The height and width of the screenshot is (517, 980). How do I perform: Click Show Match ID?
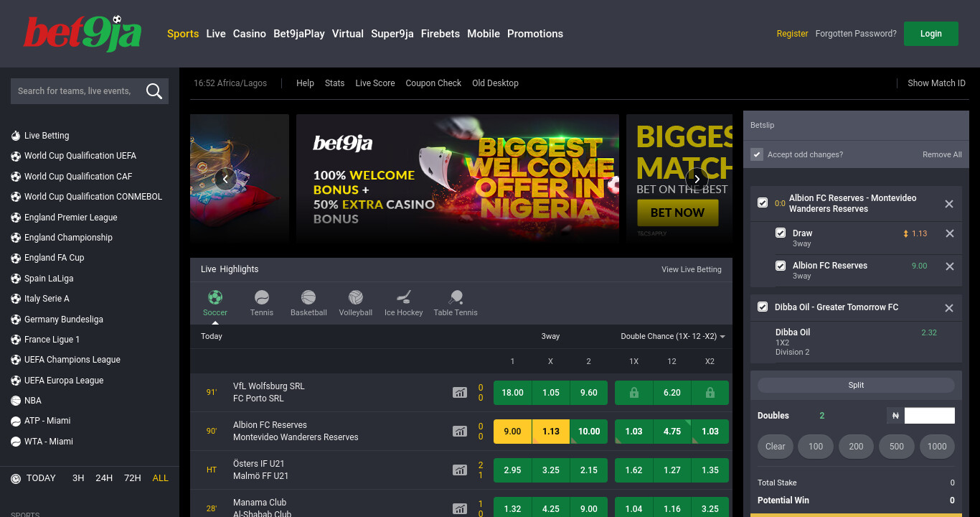click(x=936, y=83)
